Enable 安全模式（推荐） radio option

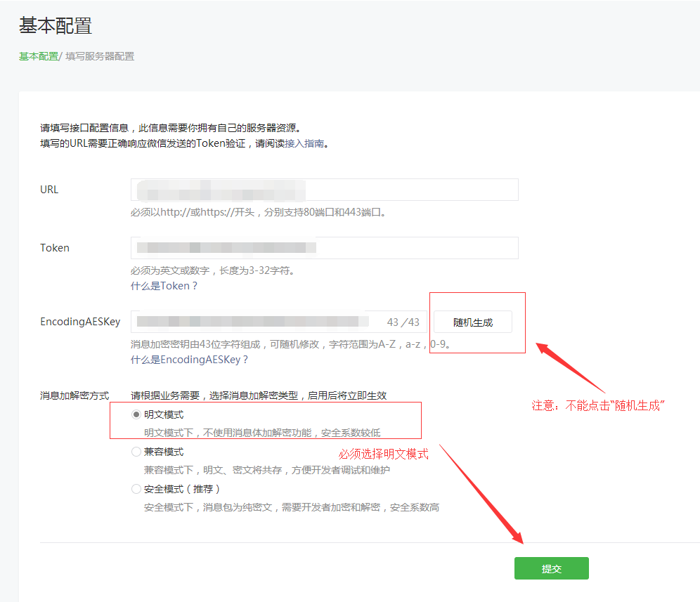(x=136, y=490)
